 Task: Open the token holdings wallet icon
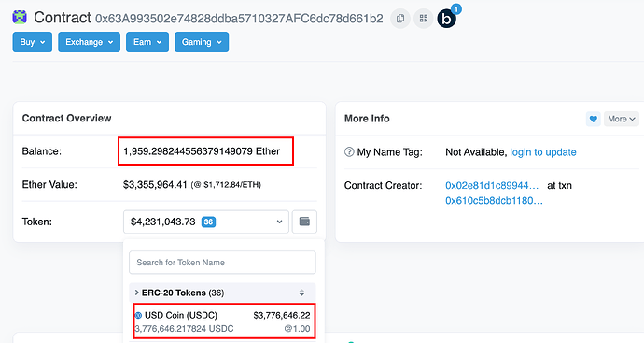(304, 222)
